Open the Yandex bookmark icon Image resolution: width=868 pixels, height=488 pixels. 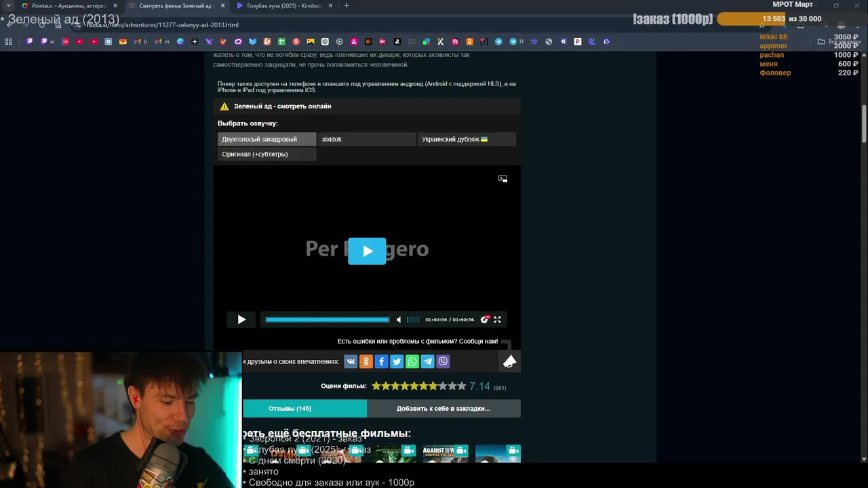coord(296,41)
